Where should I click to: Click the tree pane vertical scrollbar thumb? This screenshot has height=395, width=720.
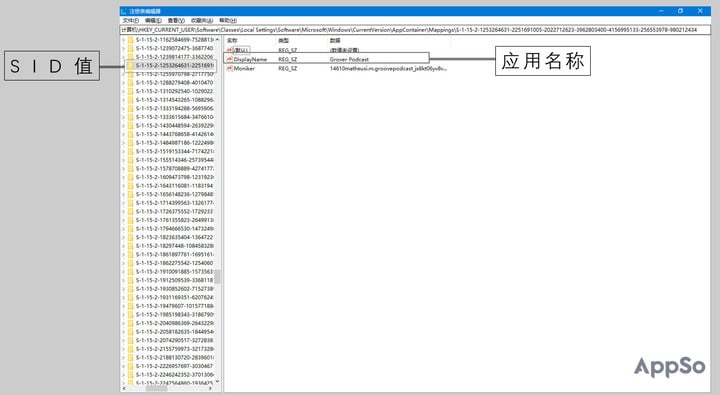coord(218,276)
